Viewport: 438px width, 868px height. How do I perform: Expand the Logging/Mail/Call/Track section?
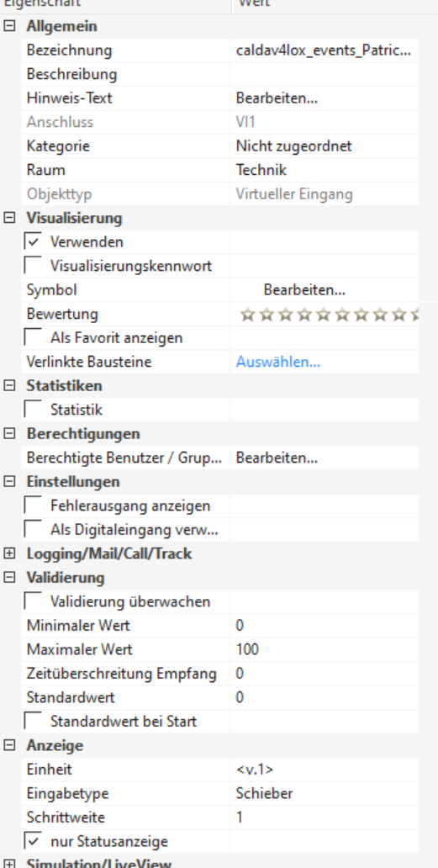[9, 553]
